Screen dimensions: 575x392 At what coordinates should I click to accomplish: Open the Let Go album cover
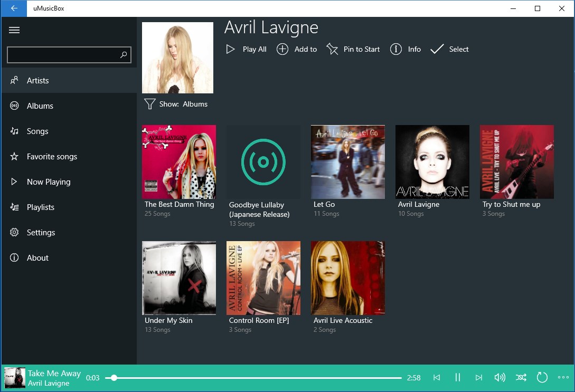(348, 162)
